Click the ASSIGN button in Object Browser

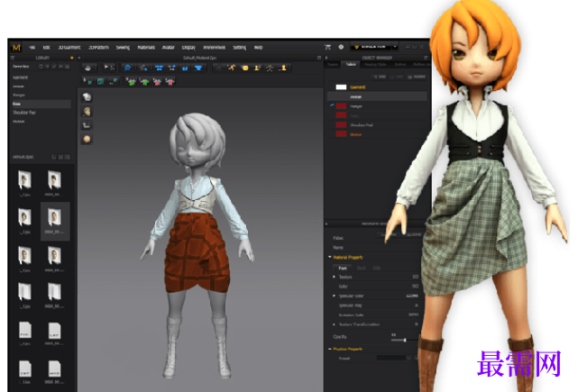417,77
